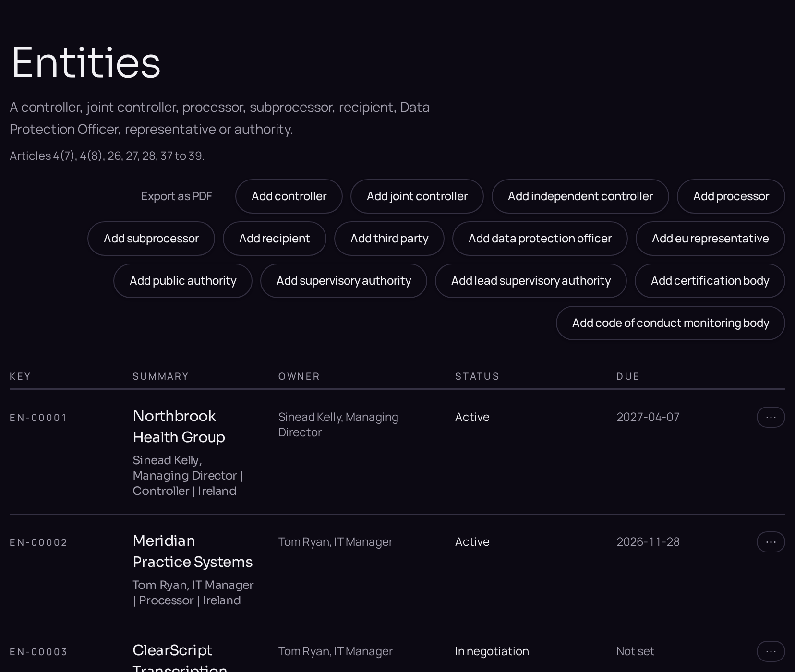Click owner Tom Ryan in EN-00002 row
This screenshot has width=795, height=672.
click(x=335, y=542)
